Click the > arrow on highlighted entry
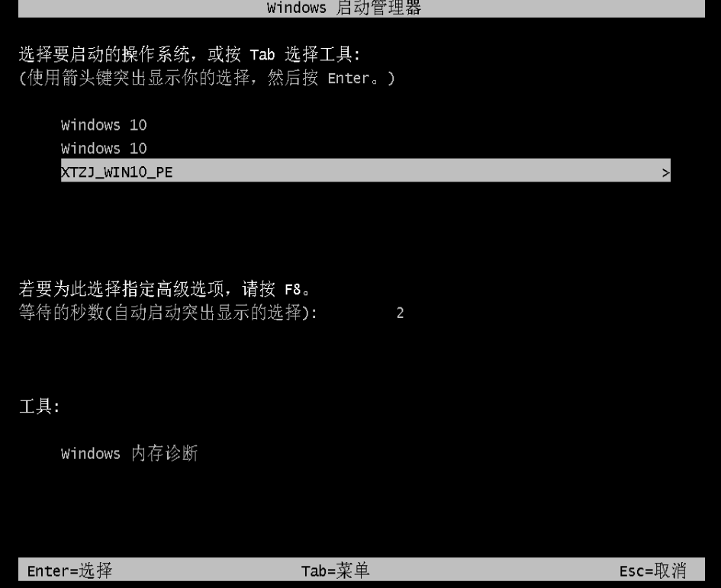Screen dimensions: 721x588 [666, 173]
